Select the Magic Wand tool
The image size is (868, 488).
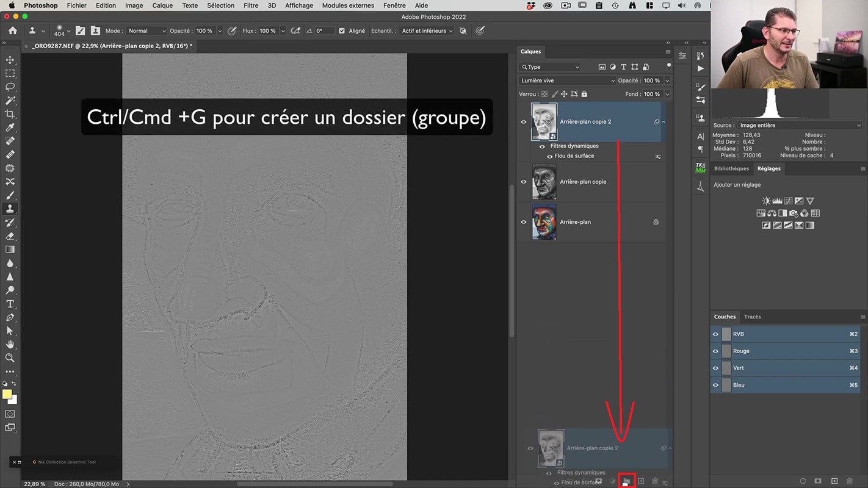coord(10,100)
